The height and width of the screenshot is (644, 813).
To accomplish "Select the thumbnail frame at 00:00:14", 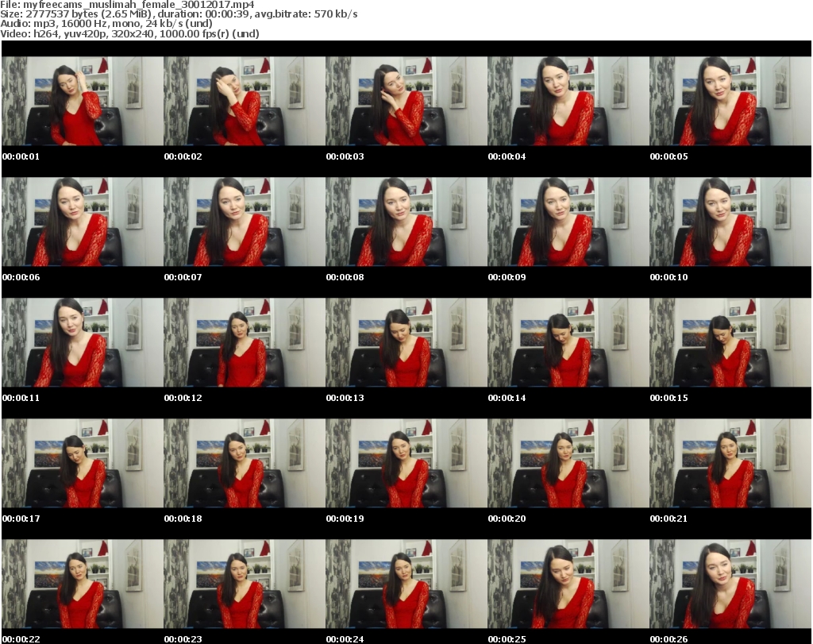I will pyautogui.click(x=568, y=342).
